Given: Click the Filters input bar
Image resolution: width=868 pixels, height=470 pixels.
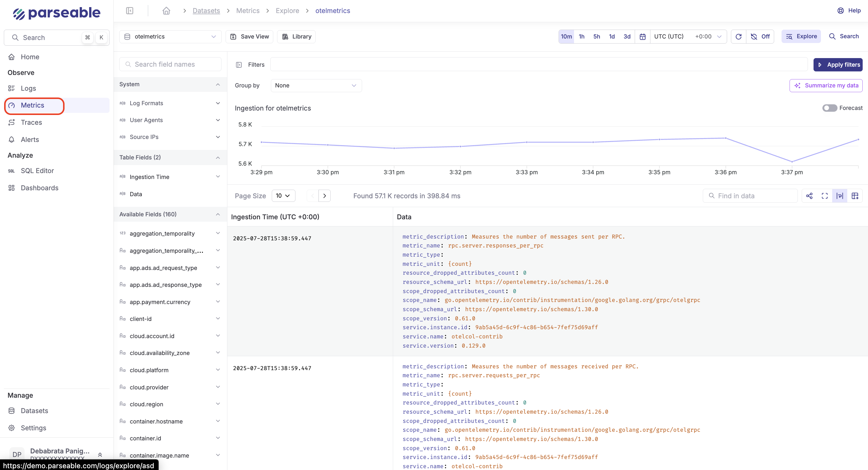Looking at the screenshot, I should 539,64.
